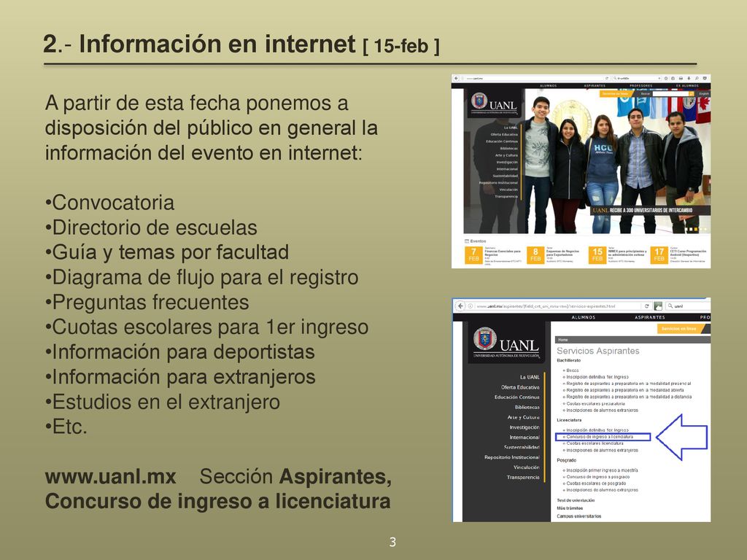Image resolution: width=747 pixels, height=560 pixels.
Task: Click back arrow in the upper browser screenshot
Action: coord(457,79)
